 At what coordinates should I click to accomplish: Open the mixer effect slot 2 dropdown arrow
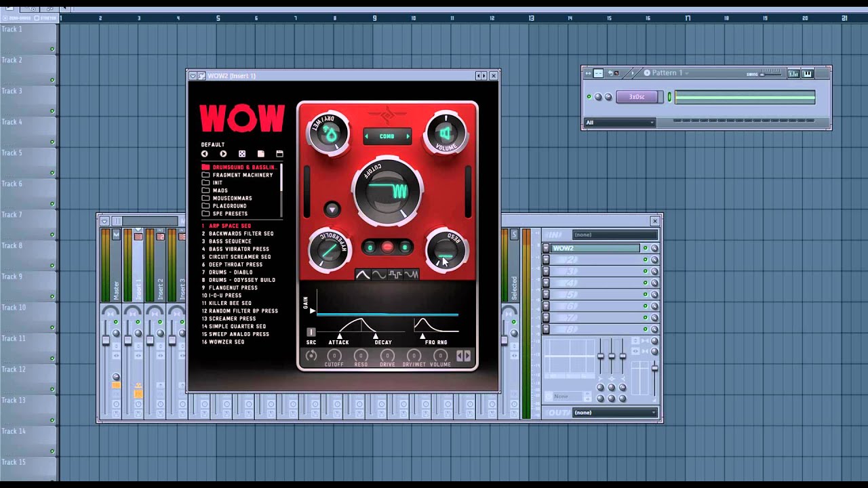[546, 260]
